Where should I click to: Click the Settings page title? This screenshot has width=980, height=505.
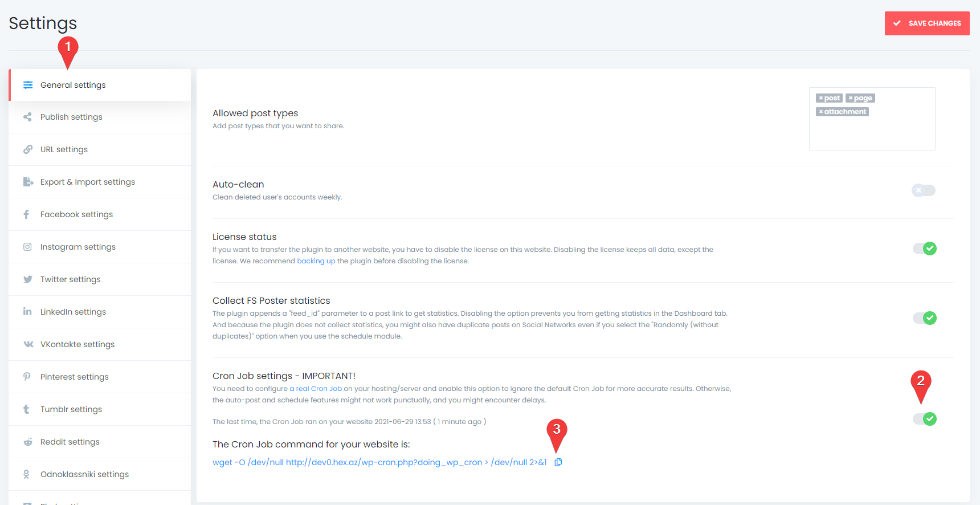tap(43, 23)
